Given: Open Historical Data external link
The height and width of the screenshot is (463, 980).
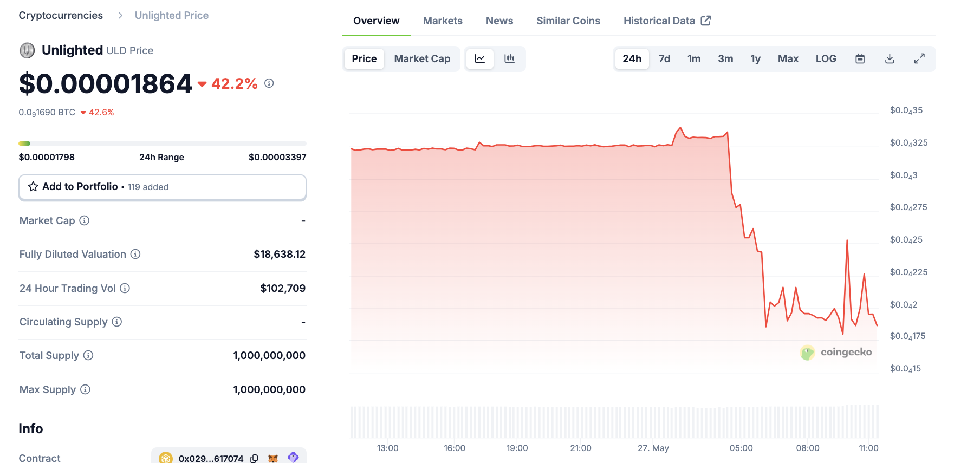Looking at the screenshot, I should [667, 21].
